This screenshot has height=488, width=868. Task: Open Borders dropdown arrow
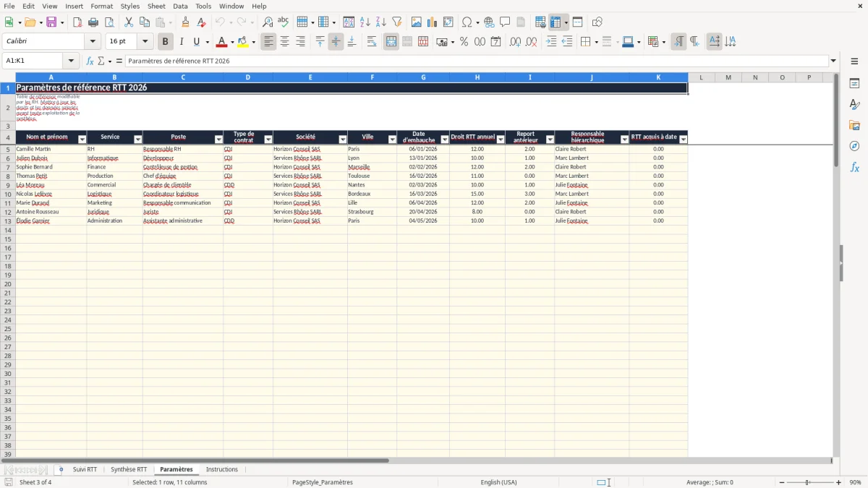point(595,42)
